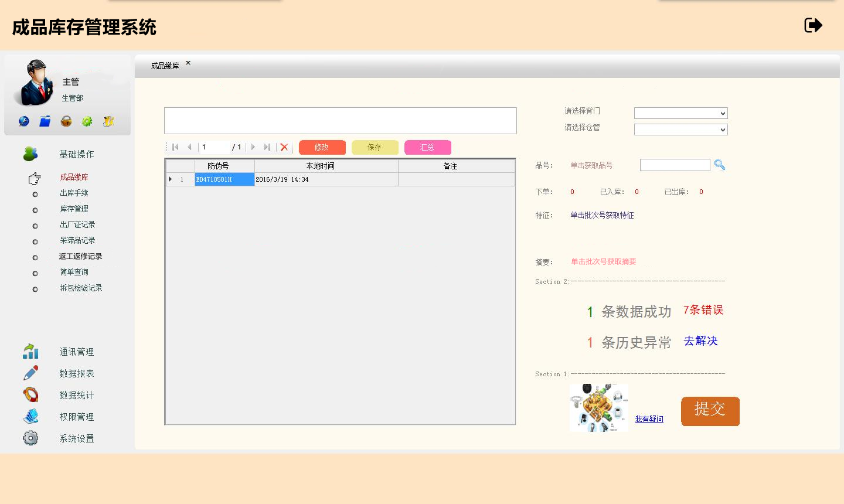Open the 请选择仓管 dropdown
The image size is (844, 504).
pos(680,130)
